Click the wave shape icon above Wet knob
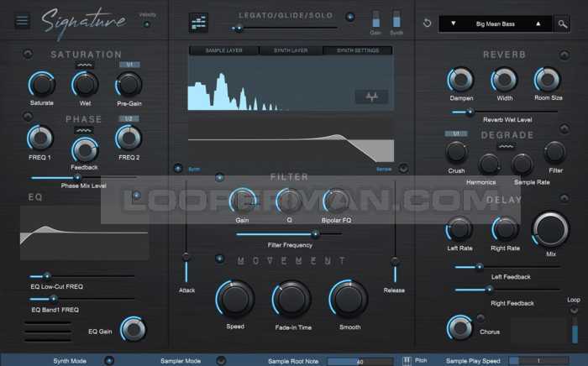588x366 pixels. [x=84, y=65]
